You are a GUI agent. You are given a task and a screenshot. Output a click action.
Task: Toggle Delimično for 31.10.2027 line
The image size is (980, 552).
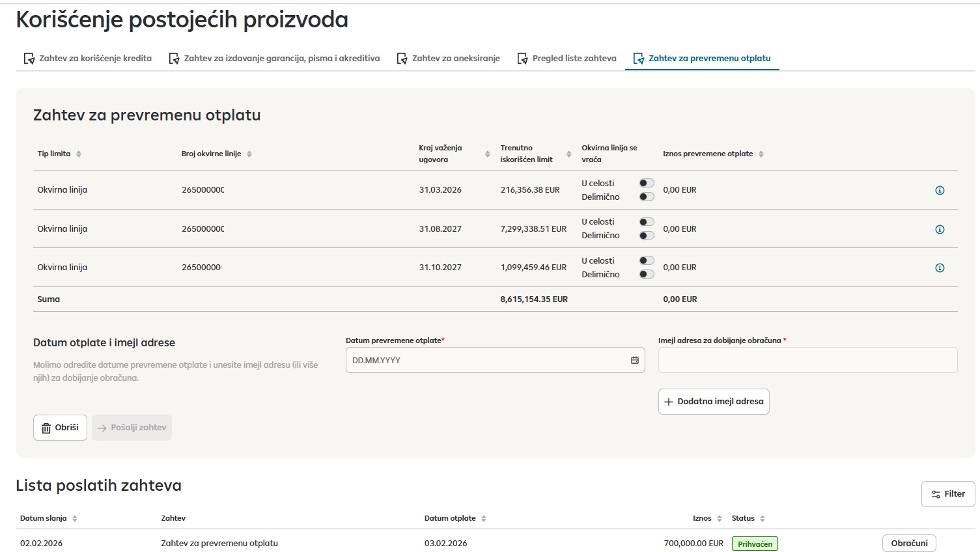coord(647,274)
